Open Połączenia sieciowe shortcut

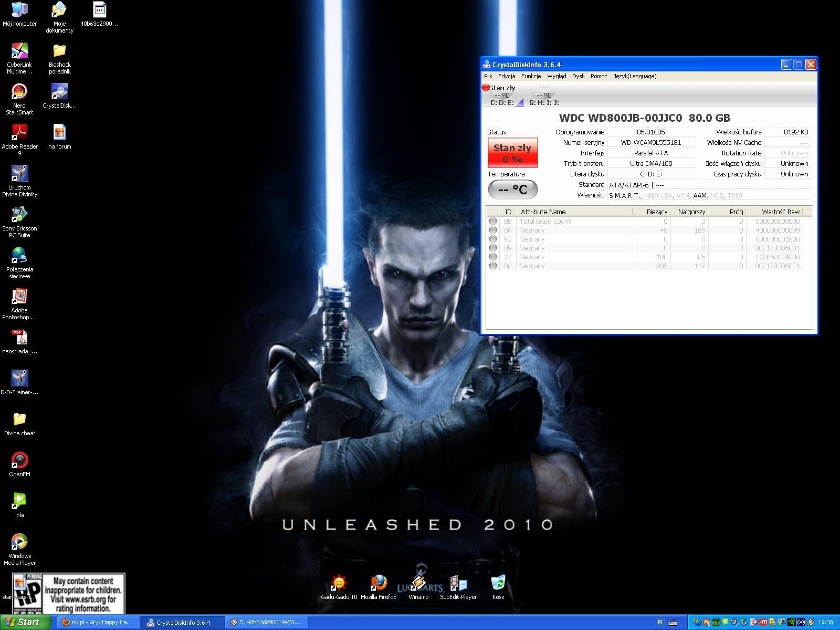(x=19, y=263)
